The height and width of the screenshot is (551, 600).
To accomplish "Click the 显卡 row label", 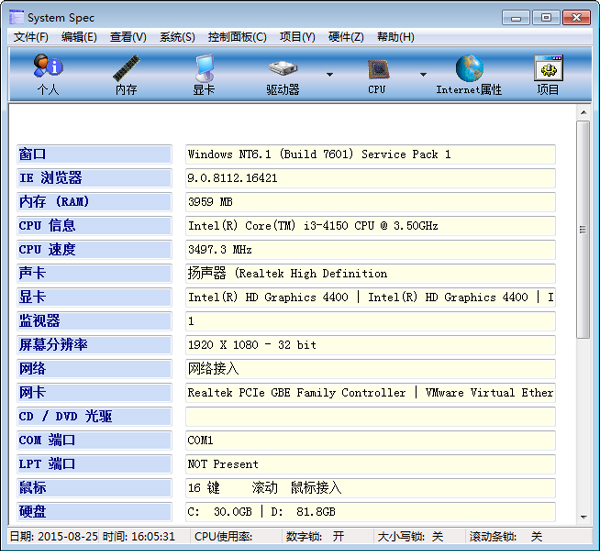I will pyautogui.click(x=94, y=297).
